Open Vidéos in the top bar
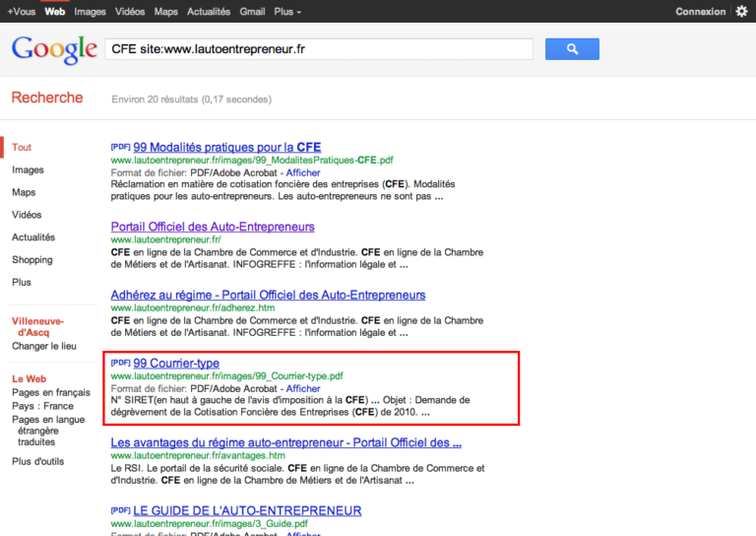Viewport: 756px width, 536px height. click(130, 12)
